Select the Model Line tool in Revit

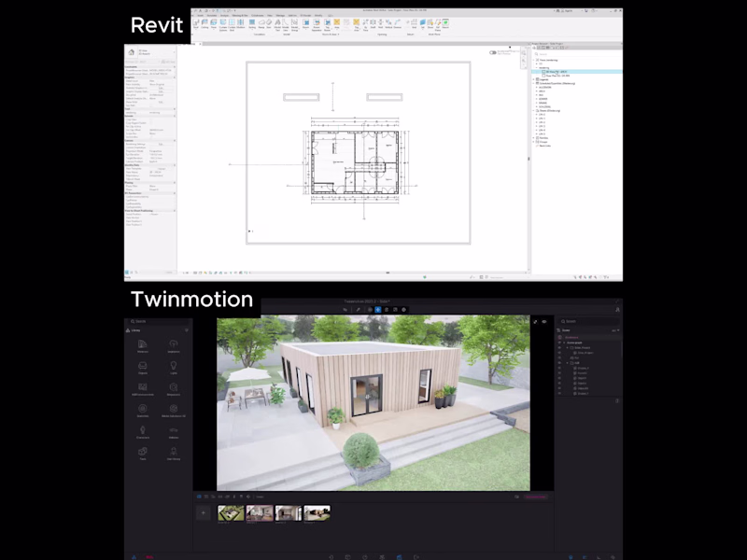pyautogui.click(x=286, y=24)
